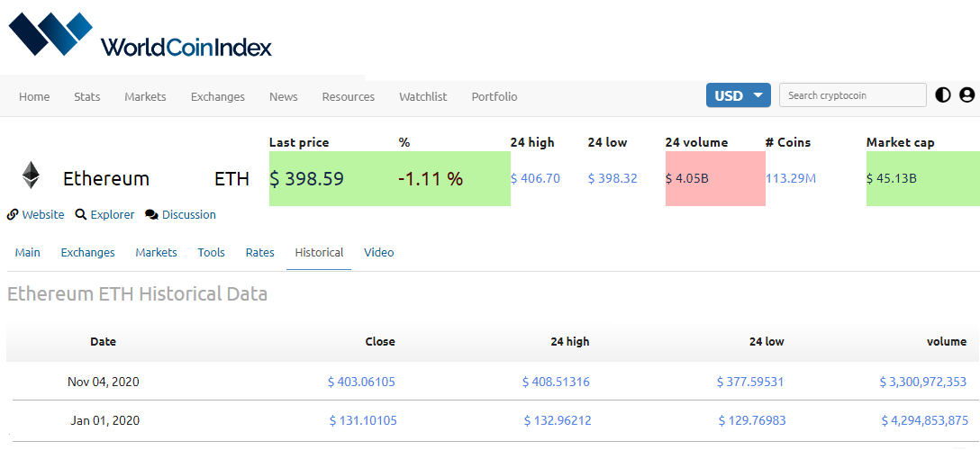Switch to the Video tab
The height and width of the screenshot is (450, 980).
pos(378,253)
